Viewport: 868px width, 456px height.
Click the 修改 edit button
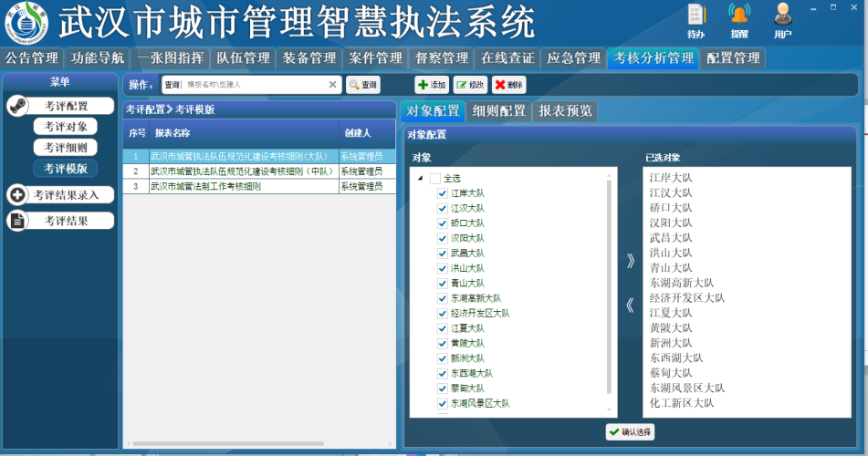[470, 85]
